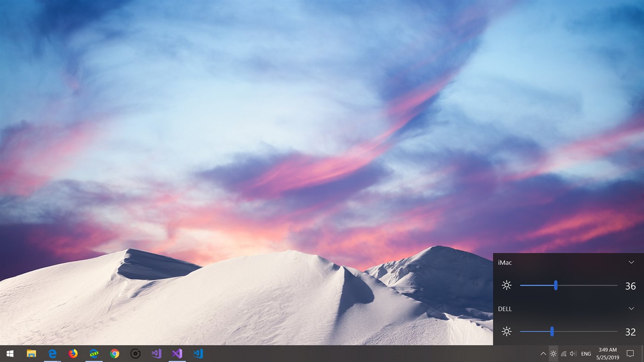This screenshot has height=362, width=644.
Task: Click the clock to view the calendar
Action: pyautogui.click(x=607, y=353)
